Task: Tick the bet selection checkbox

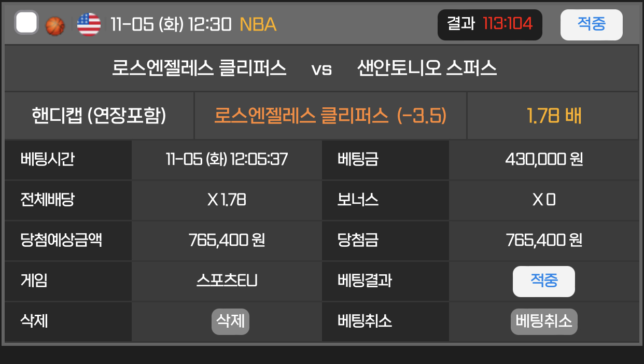Action: [x=26, y=23]
